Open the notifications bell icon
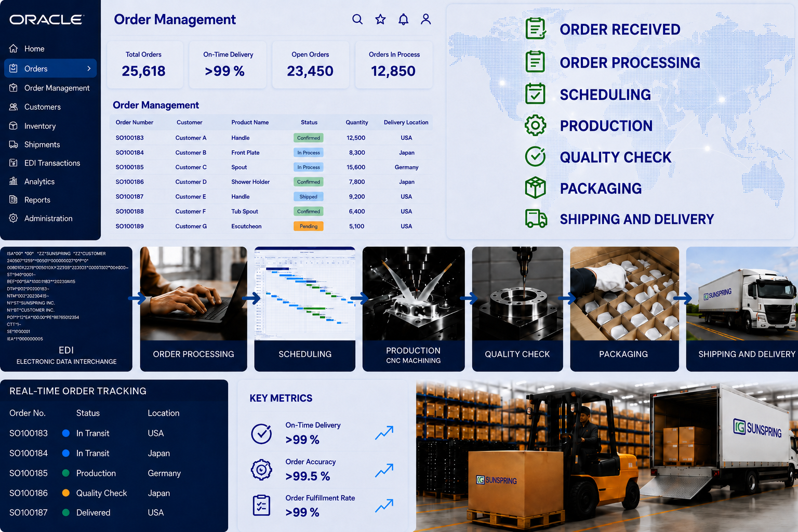 pyautogui.click(x=403, y=19)
